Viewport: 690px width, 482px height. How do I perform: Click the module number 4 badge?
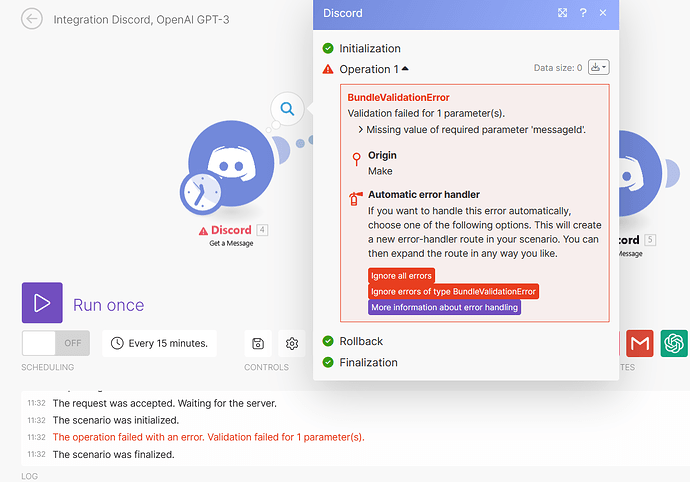[x=262, y=230]
